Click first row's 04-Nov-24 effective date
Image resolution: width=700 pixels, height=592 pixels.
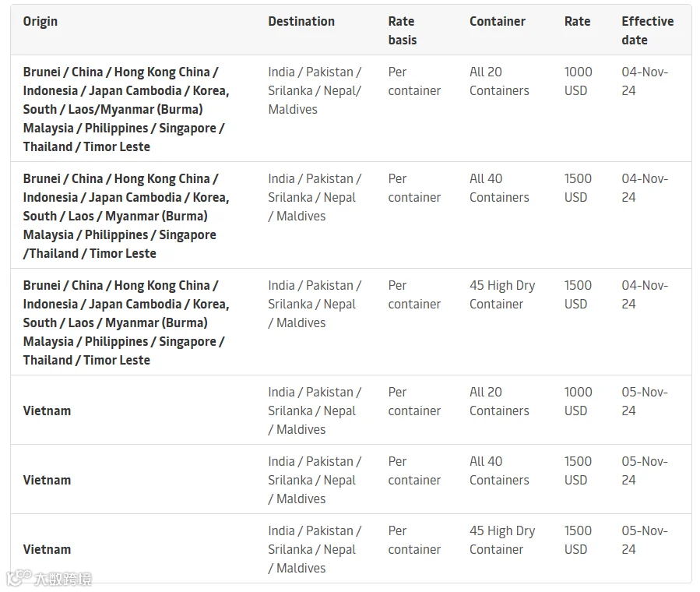644,81
